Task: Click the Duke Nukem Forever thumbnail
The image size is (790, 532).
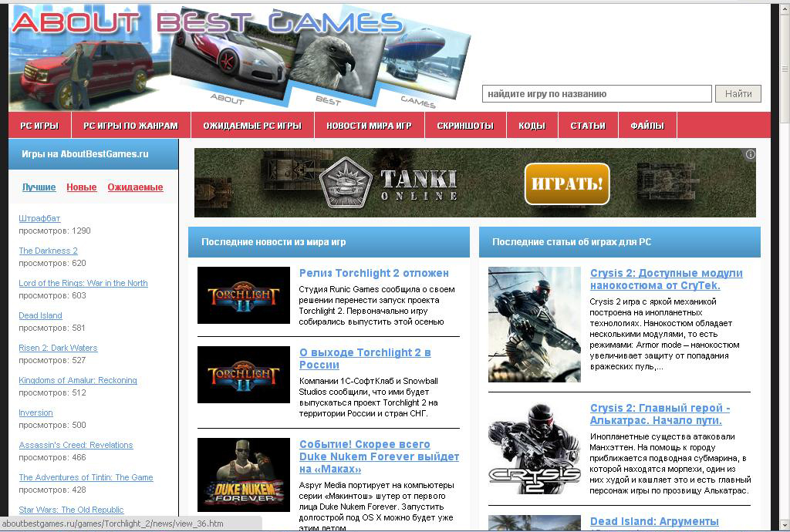Action: pyautogui.click(x=243, y=475)
